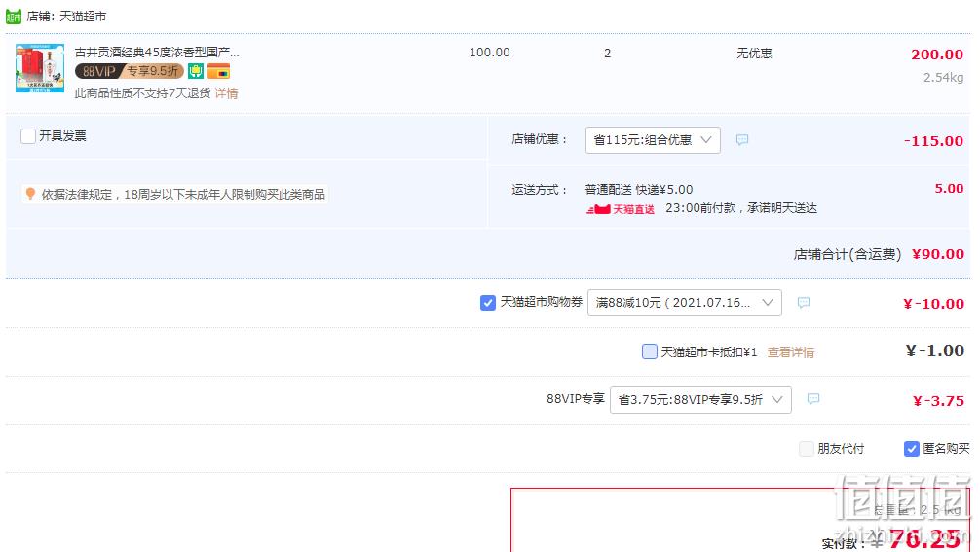
Task: Click the shipping fee amount 5.00
Action: point(949,189)
